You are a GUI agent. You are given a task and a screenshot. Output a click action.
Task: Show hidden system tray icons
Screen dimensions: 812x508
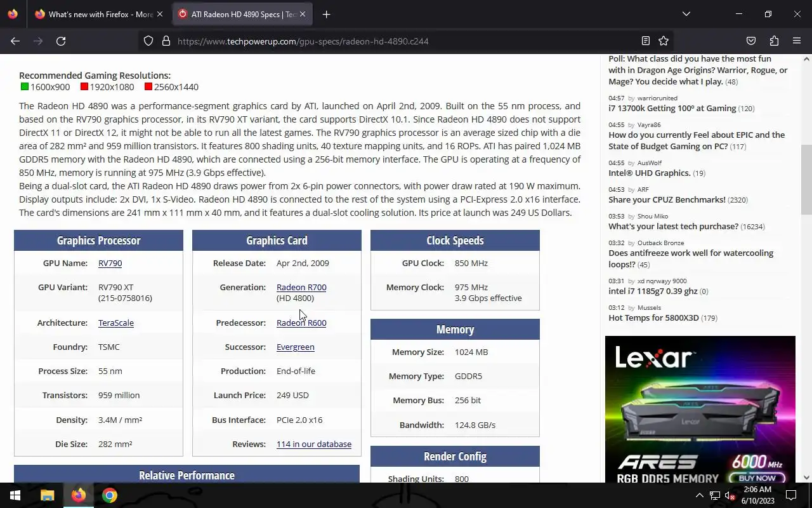click(699, 495)
